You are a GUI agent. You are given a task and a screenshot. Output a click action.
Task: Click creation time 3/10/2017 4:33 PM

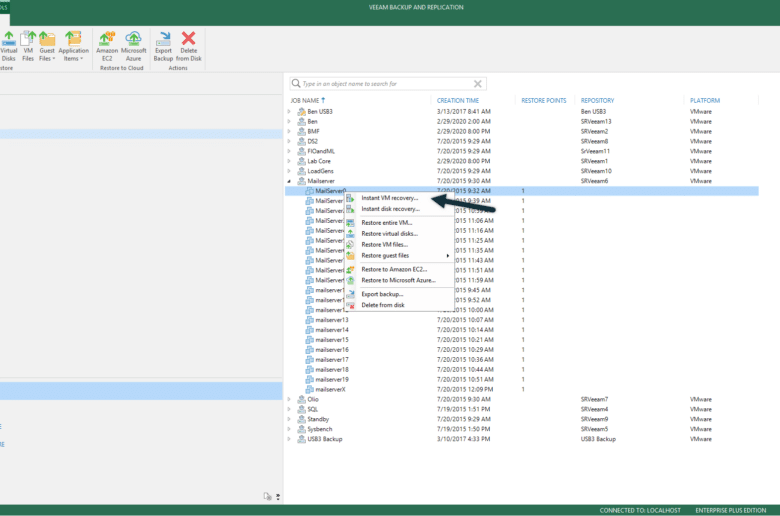pyautogui.click(x=463, y=439)
